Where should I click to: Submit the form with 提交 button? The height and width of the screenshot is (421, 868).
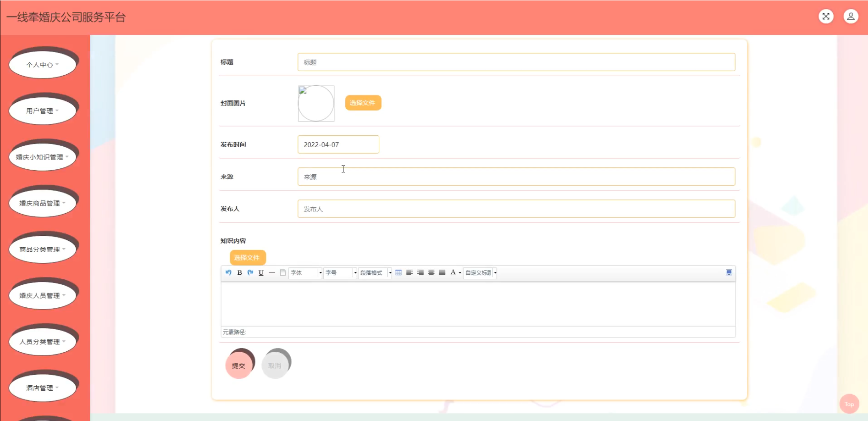238,366
